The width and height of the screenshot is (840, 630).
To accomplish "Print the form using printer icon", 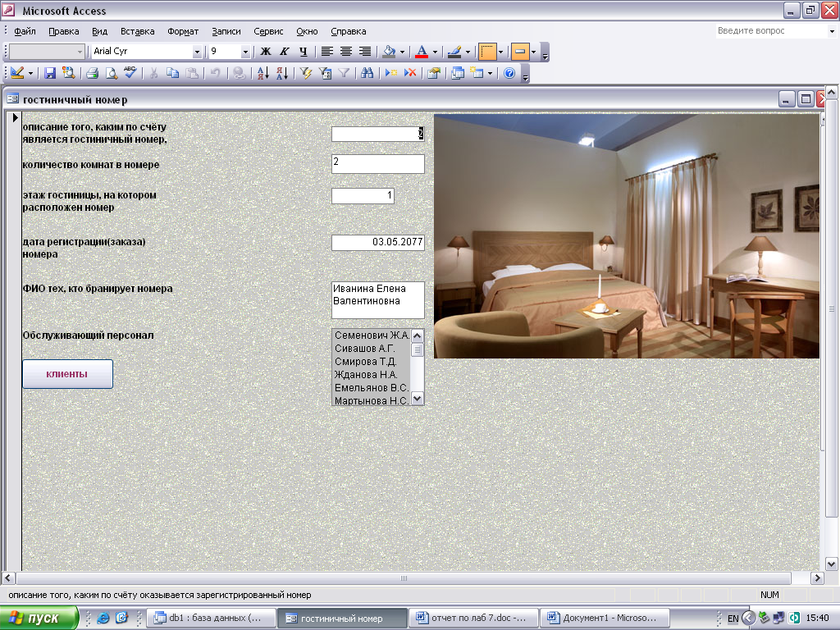I will pyautogui.click(x=92, y=73).
